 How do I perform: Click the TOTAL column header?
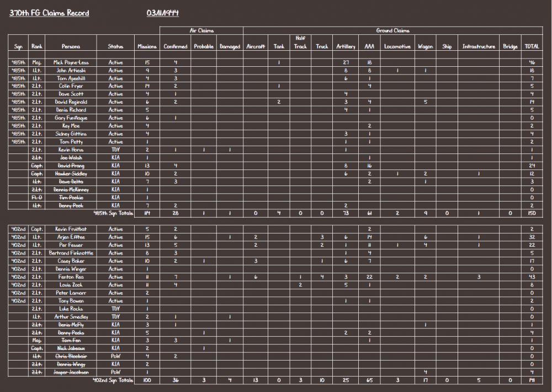coord(532,47)
